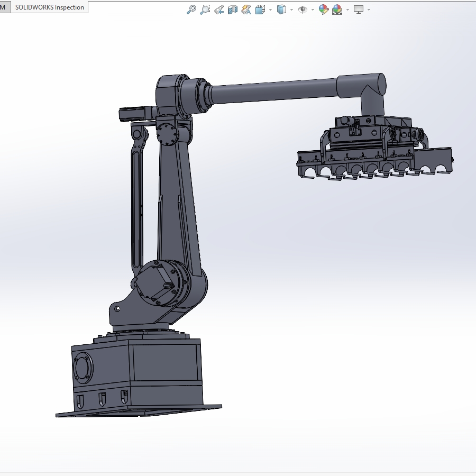Expand the View Orientation dropdown arrow
Screen dimensions: 476x476
(270, 10)
